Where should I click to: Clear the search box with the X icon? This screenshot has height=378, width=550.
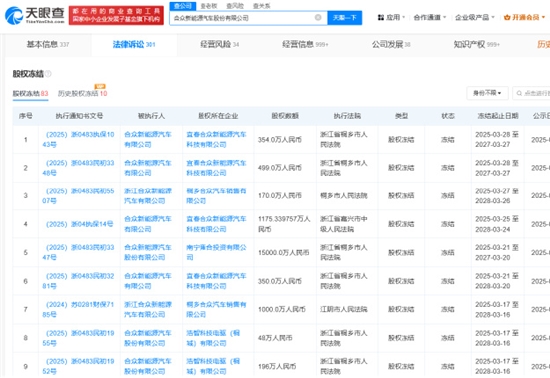(x=318, y=18)
